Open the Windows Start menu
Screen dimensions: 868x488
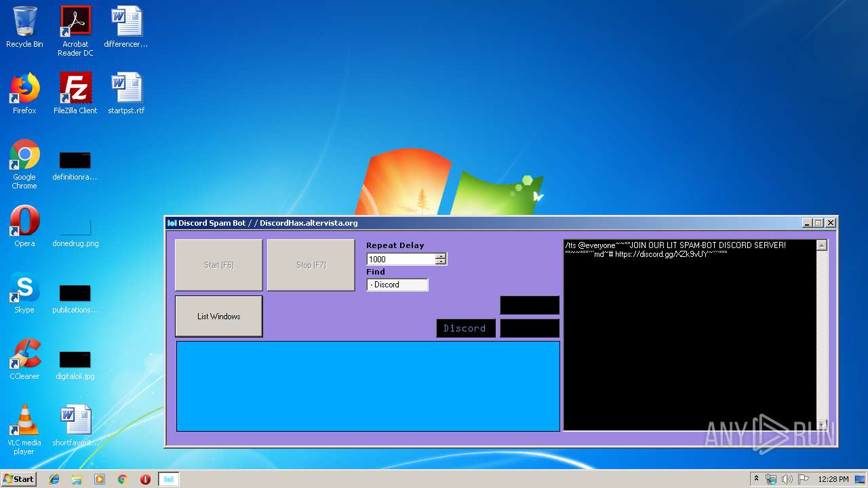18,479
